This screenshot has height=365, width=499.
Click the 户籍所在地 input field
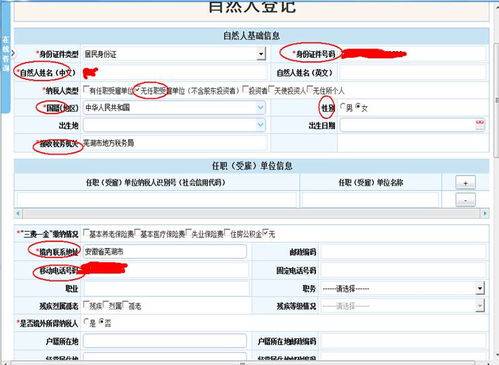(x=165, y=341)
